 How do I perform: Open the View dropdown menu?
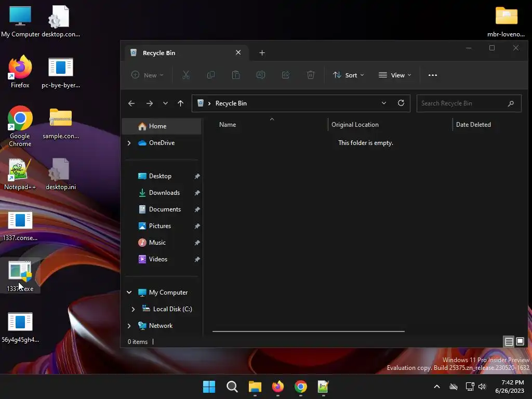click(x=395, y=75)
